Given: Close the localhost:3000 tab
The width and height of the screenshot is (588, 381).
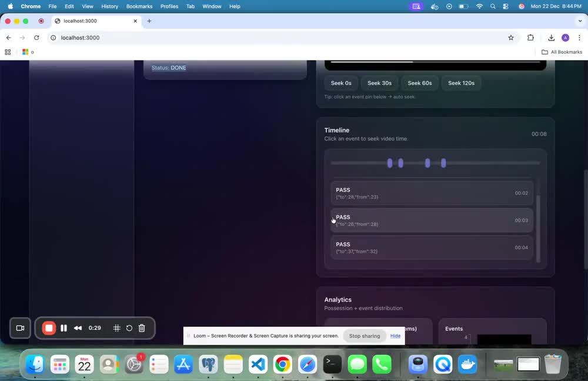Looking at the screenshot, I should tap(135, 21).
